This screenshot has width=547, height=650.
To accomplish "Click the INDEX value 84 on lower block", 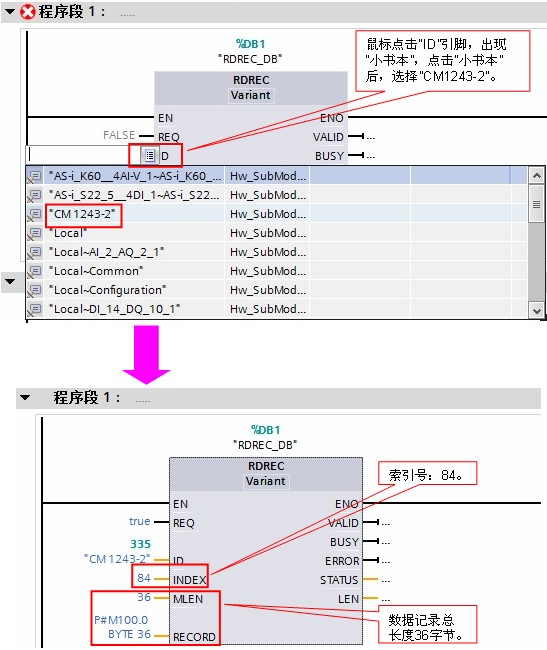I will [144, 578].
